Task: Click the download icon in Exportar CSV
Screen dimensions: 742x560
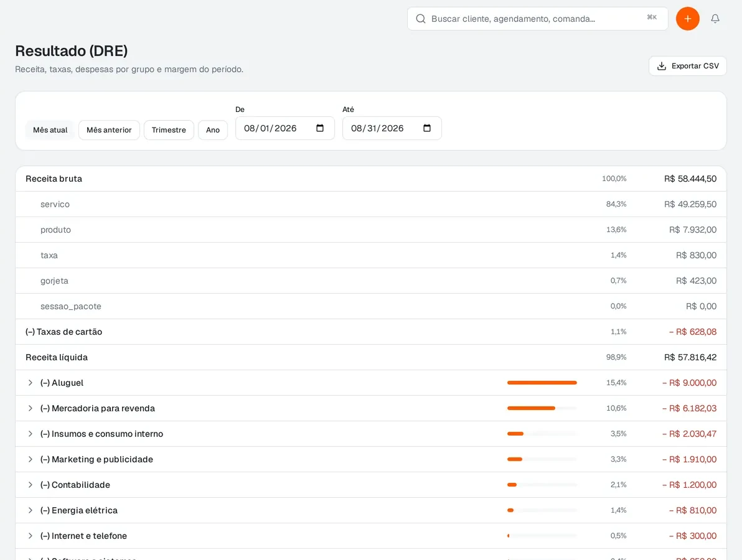Action: tap(662, 66)
